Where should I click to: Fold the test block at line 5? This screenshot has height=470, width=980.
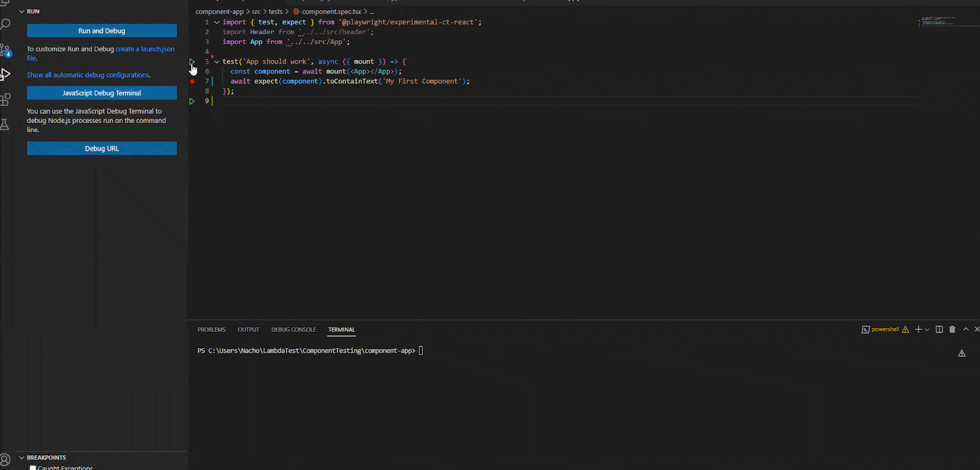217,62
